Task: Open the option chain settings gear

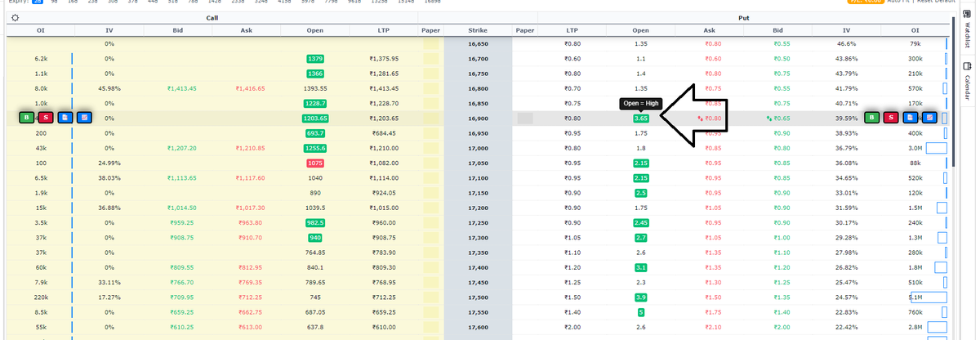Action: [14, 17]
